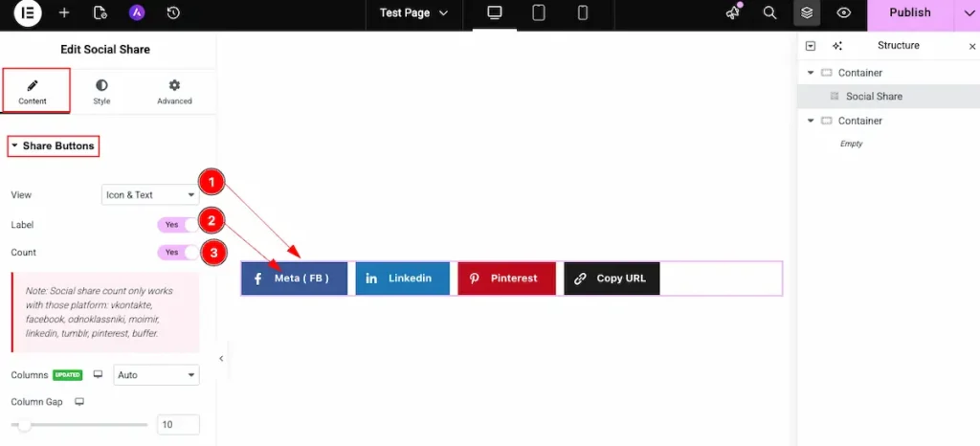
Task: Click the purple Astra icon
Action: click(137, 12)
